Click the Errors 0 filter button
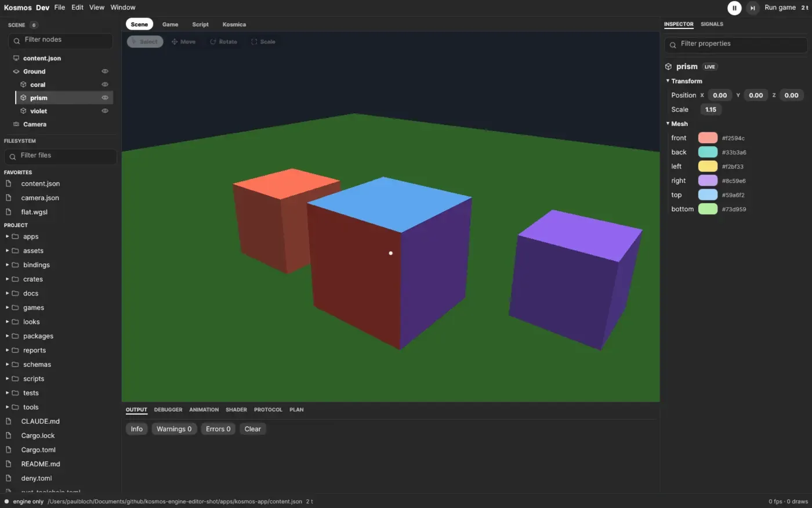 pos(218,429)
